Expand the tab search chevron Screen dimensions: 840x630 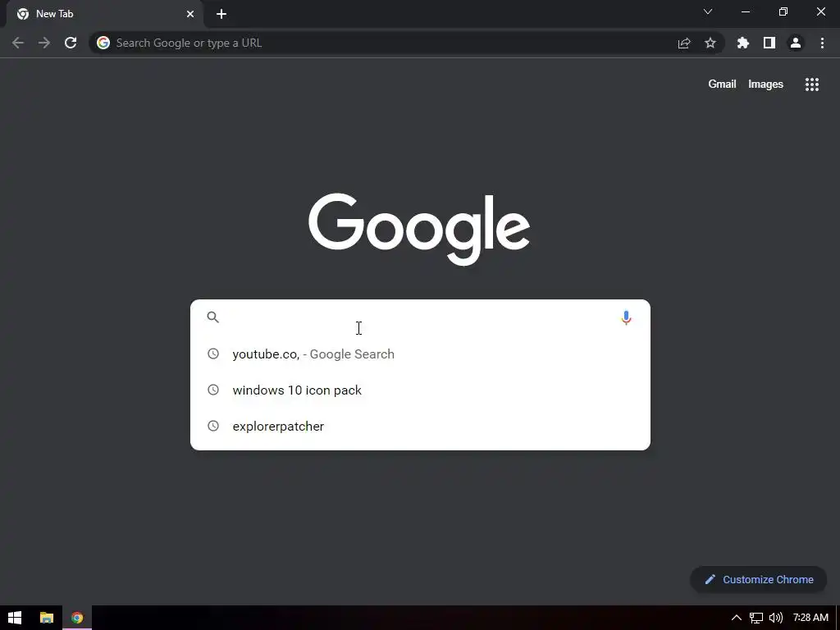[x=708, y=11]
